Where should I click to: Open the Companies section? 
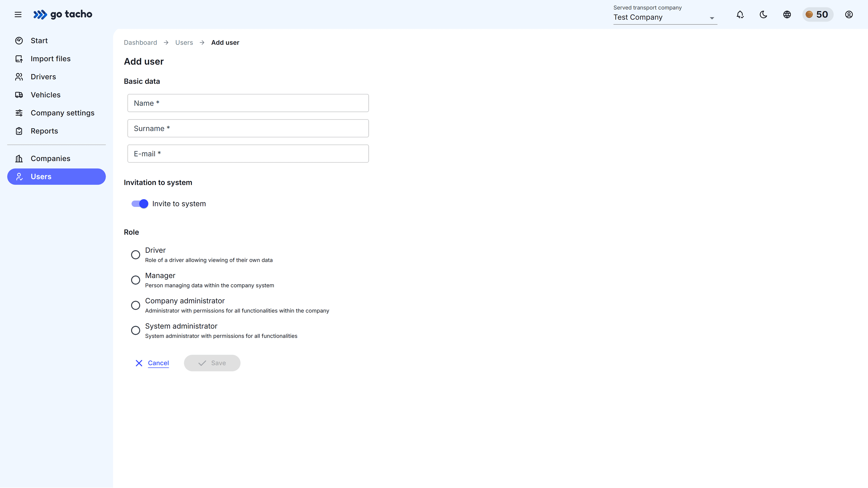[x=56, y=159]
